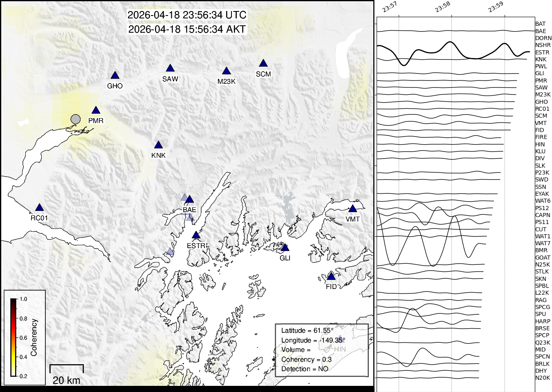Click KLU in the waveform station list
The height and width of the screenshot is (392, 552).
tap(540, 152)
